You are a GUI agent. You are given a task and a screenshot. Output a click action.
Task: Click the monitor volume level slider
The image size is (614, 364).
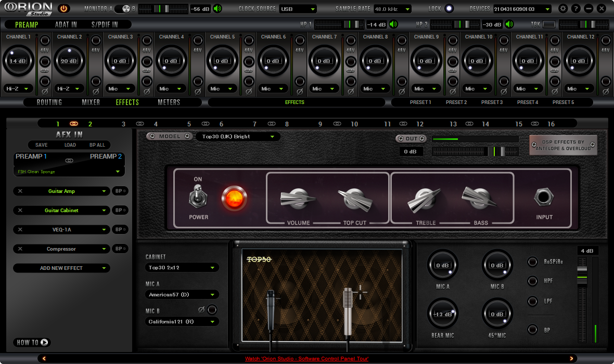[163, 9]
